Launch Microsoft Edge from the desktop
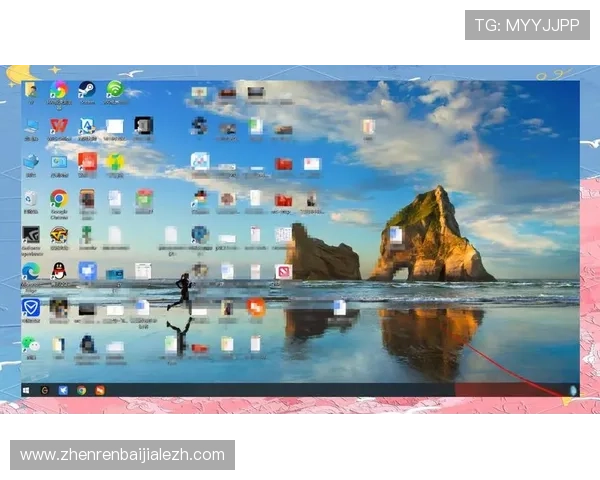This screenshot has width=600, height=480. tap(31, 271)
